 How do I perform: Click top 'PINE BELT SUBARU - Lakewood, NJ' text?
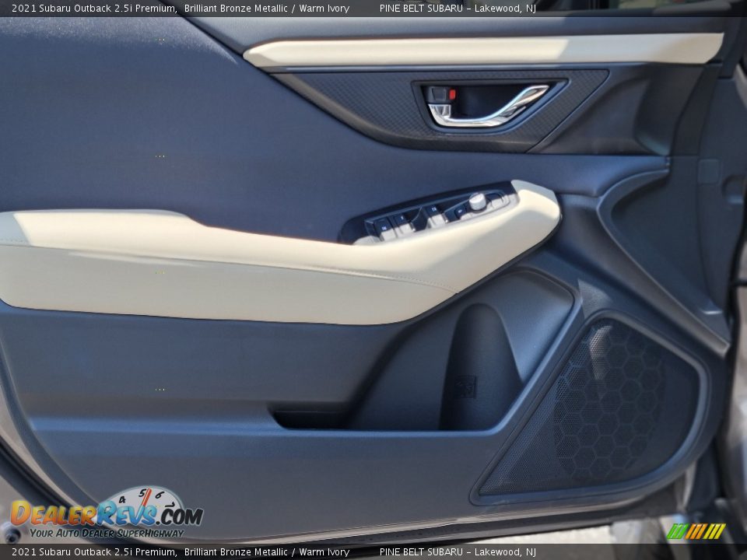point(458,8)
